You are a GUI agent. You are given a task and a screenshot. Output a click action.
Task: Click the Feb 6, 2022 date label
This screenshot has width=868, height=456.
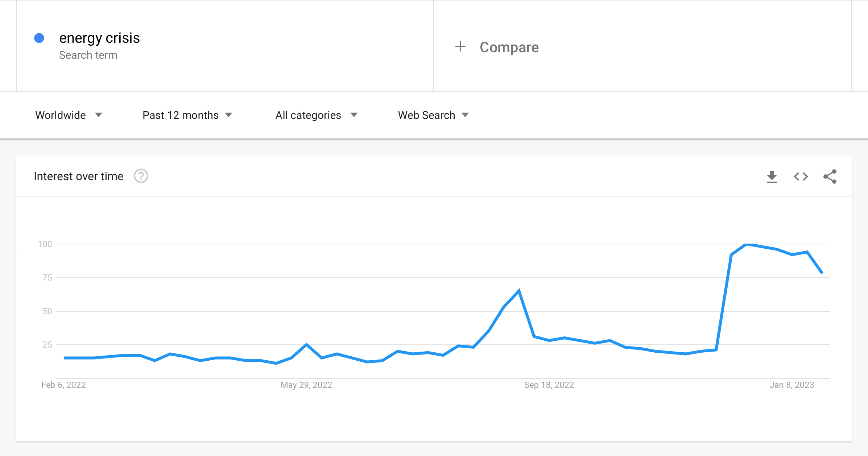64,385
